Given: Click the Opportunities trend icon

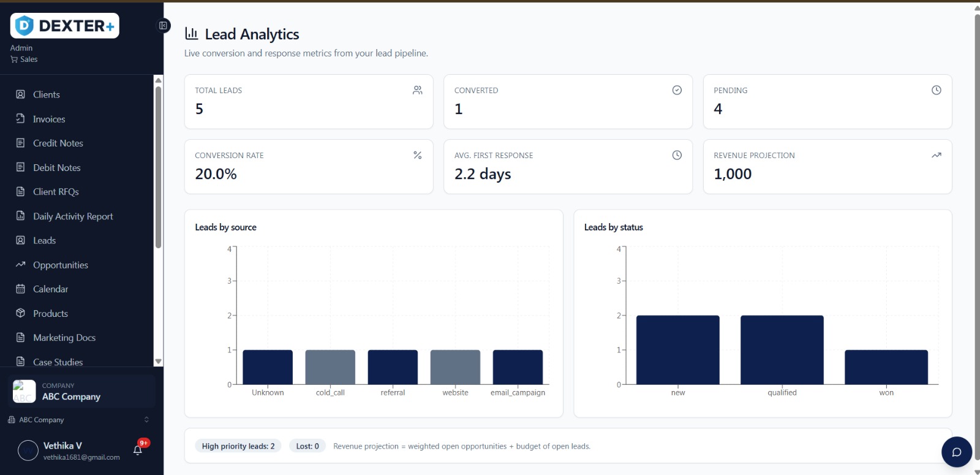Looking at the screenshot, I should tap(20, 264).
